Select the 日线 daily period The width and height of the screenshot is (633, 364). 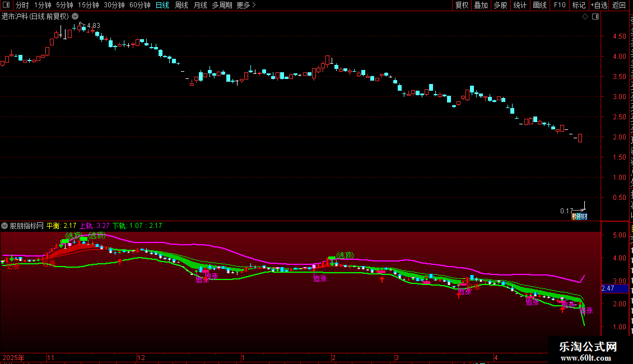(162, 5)
